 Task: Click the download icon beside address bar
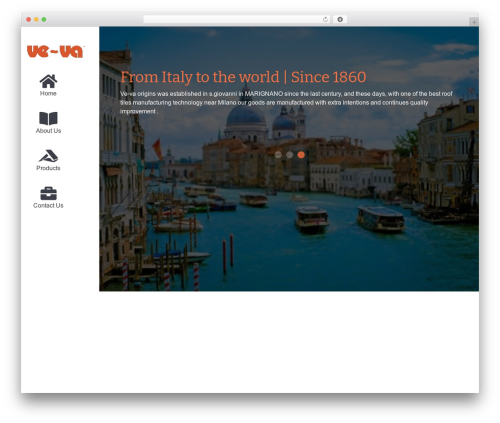340,19
